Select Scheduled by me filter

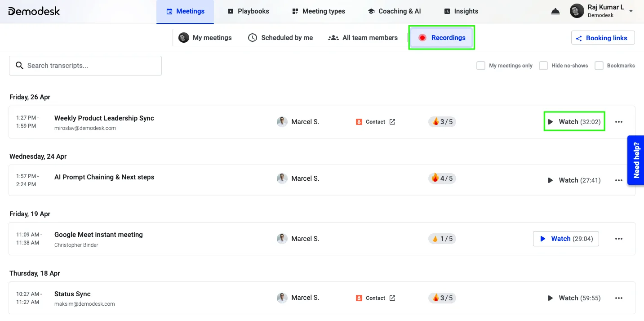tap(281, 38)
